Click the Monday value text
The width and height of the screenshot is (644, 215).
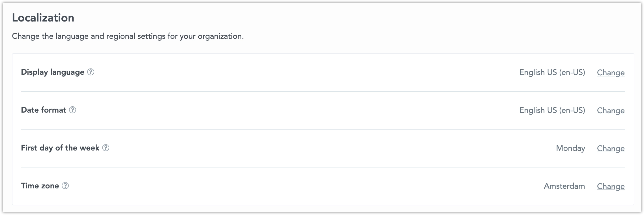point(570,148)
